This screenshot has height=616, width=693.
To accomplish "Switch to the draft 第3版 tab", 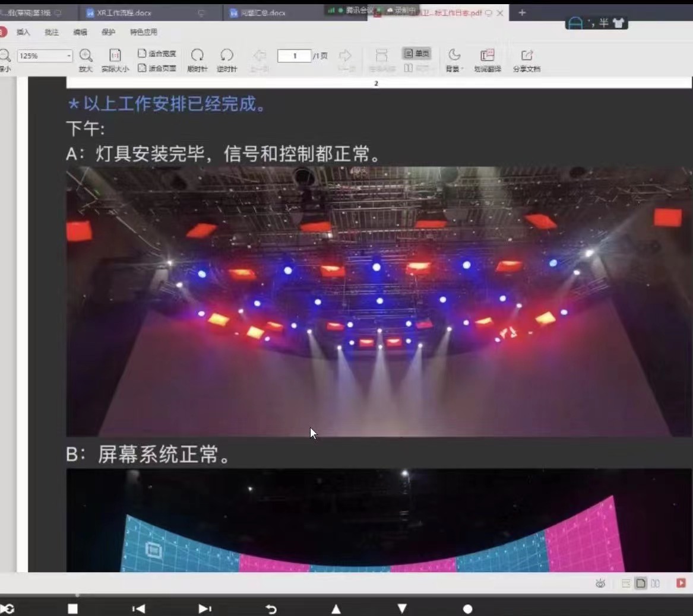I will [33, 13].
